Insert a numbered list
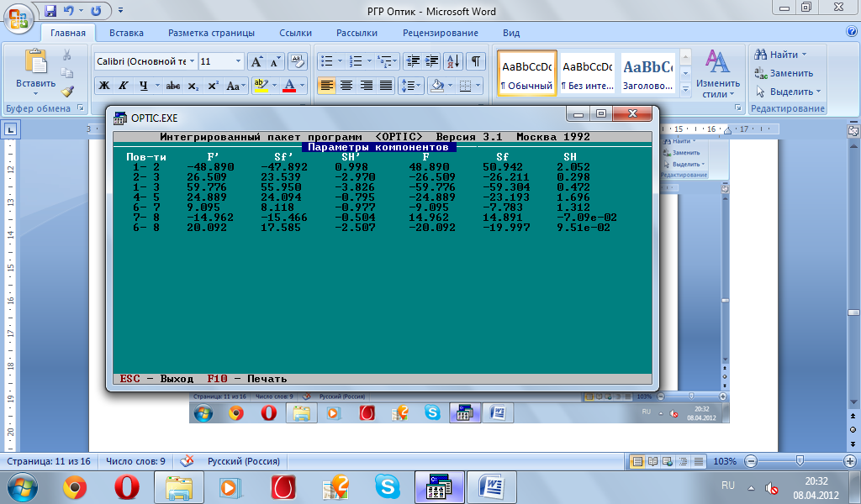 (x=356, y=60)
